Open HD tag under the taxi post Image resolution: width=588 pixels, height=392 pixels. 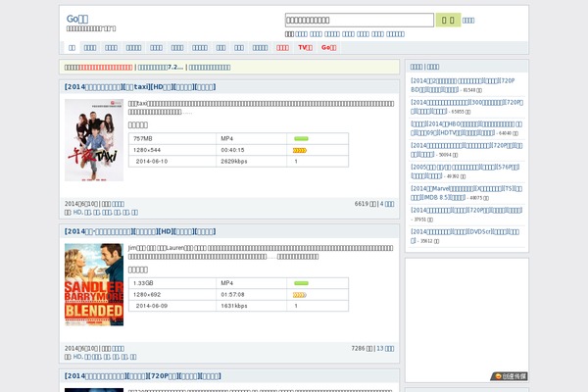(x=77, y=212)
